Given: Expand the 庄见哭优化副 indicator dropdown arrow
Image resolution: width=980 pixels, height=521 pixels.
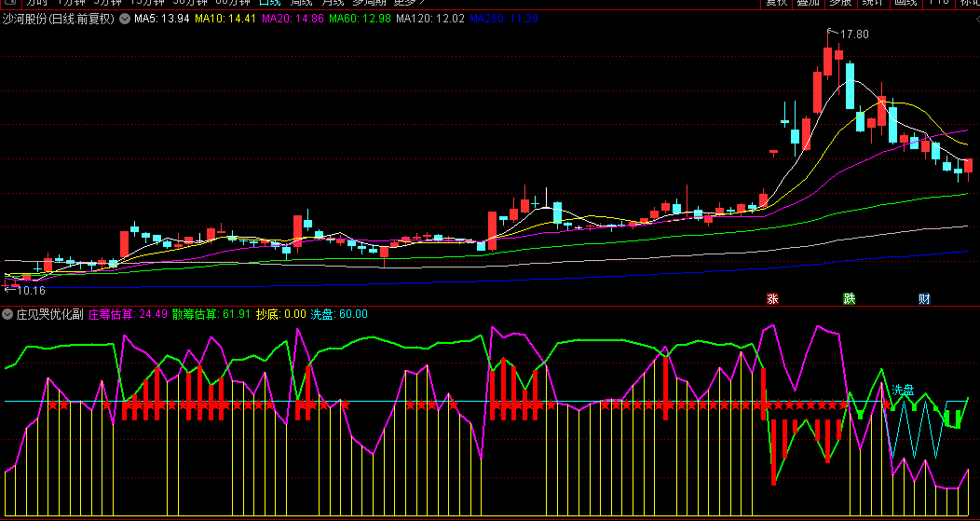Looking at the screenshot, I should pos(7,314).
